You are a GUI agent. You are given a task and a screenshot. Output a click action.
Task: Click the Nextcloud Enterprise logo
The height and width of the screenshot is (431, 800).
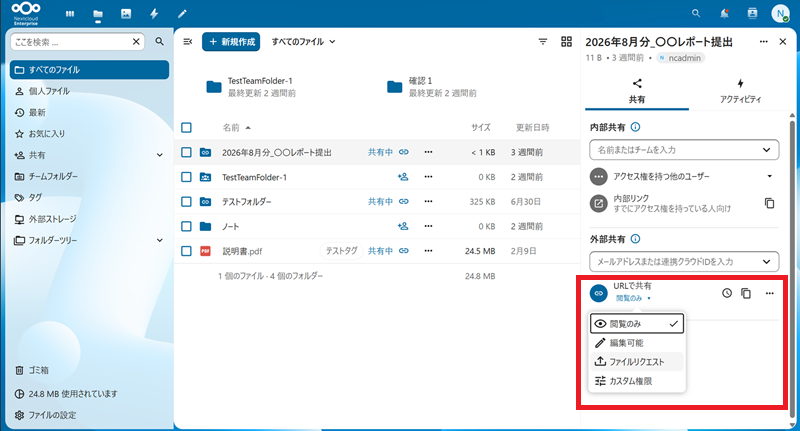pyautogui.click(x=26, y=13)
